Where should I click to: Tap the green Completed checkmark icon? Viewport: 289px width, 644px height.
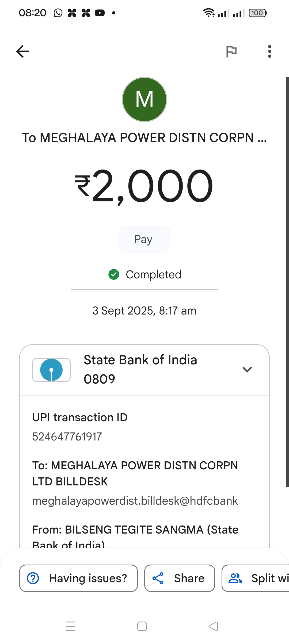pyautogui.click(x=114, y=274)
